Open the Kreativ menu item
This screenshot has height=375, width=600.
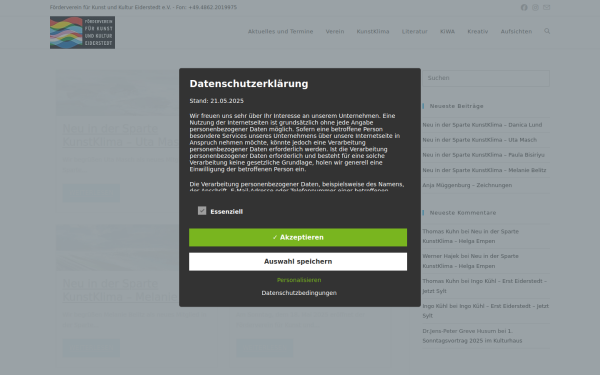pyautogui.click(x=478, y=31)
